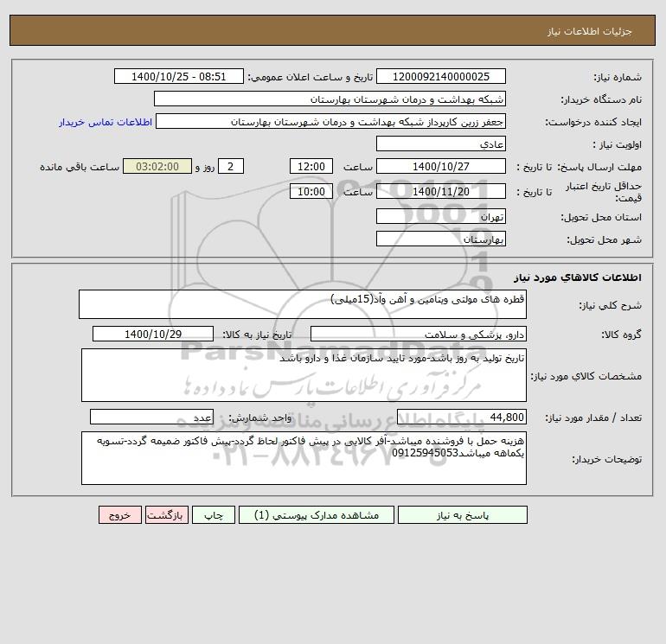The width and height of the screenshot is (666, 644).
Task: Click the خروج exit button
Action: (119, 514)
